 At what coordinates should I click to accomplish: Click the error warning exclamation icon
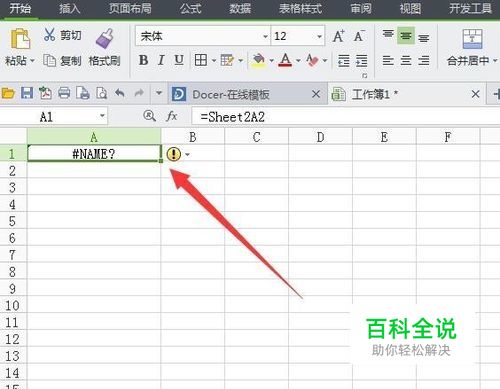tap(173, 154)
